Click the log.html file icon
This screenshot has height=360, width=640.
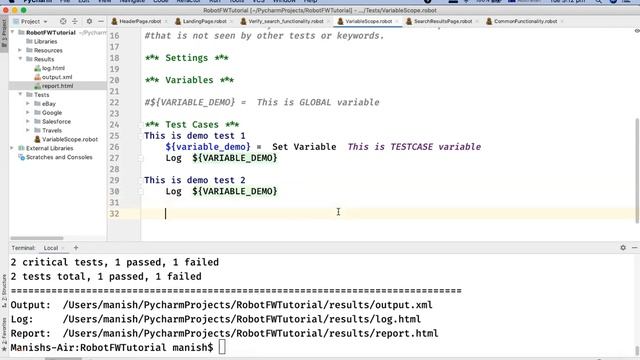pos(38,68)
